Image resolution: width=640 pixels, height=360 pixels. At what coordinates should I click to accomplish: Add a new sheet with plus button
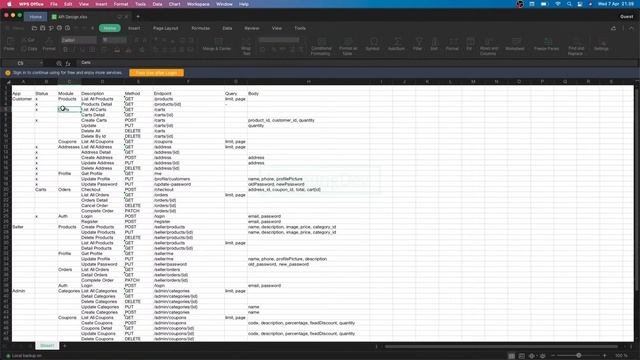coord(64,346)
